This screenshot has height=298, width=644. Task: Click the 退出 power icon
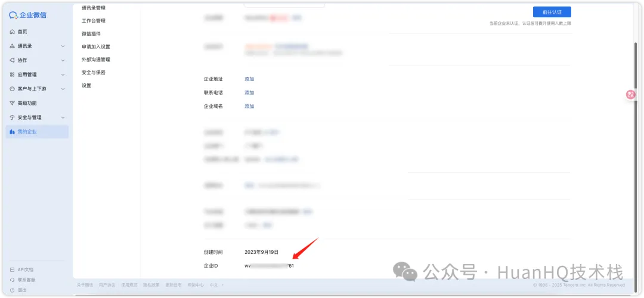(x=12, y=290)
